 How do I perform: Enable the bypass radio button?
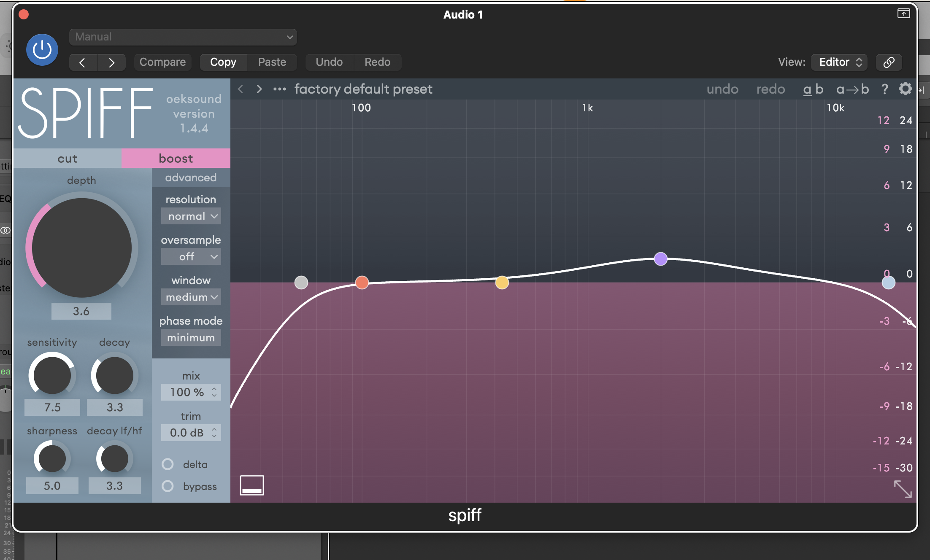pyautogui.click(x=168, y=486)
